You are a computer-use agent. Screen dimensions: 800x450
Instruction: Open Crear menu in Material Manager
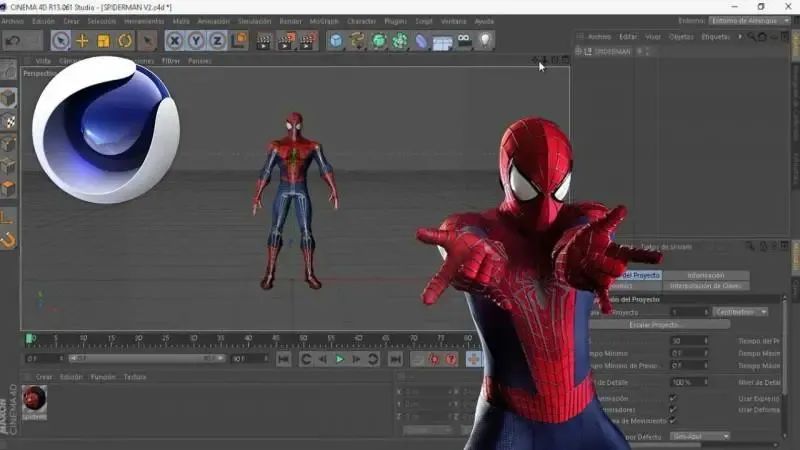[x=44, y=377]
